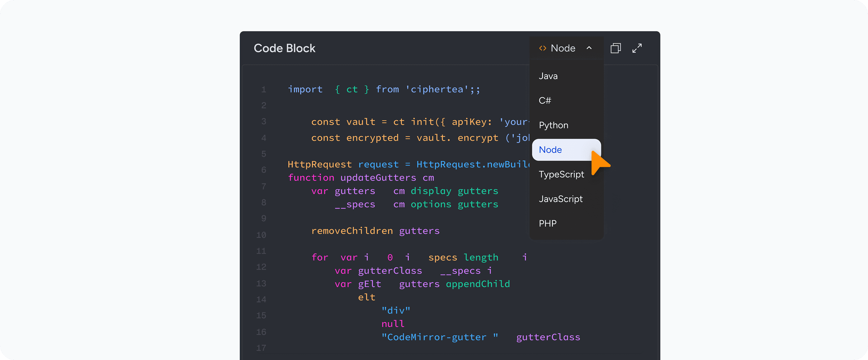868x360 pixels.
Task: Select Java from language list
Action: [548, 76]
